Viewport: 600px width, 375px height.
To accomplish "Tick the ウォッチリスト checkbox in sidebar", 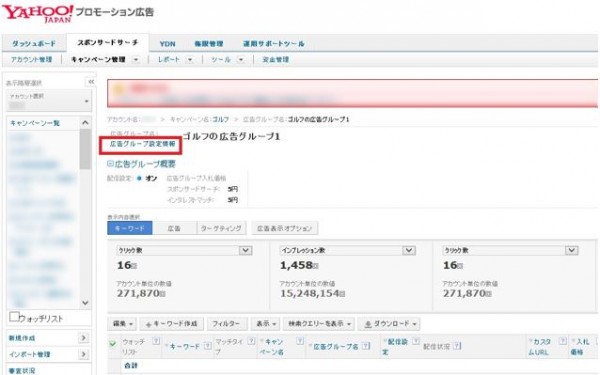I will (x=14, y=317).
